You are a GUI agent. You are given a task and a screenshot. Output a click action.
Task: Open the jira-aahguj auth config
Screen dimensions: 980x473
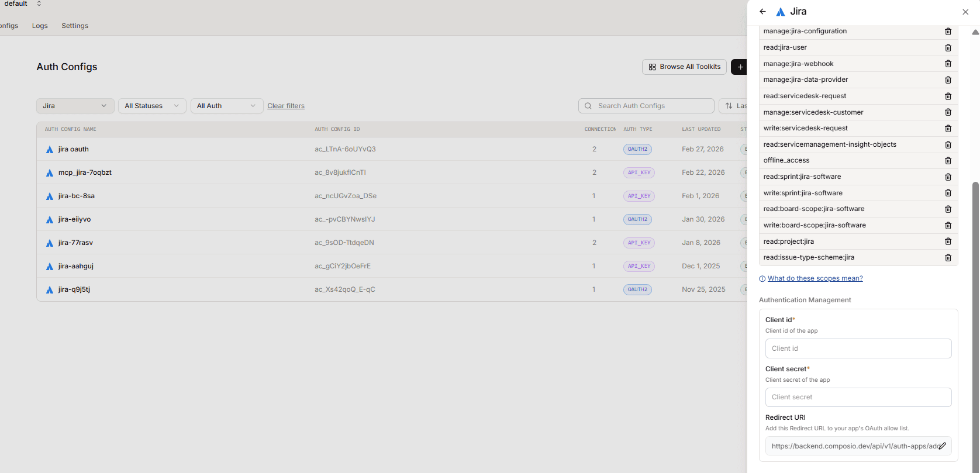tap(391, 266)
